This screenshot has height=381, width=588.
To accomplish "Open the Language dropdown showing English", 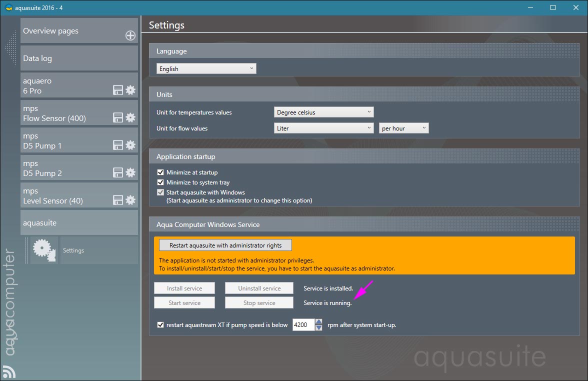I will (206, 68).
